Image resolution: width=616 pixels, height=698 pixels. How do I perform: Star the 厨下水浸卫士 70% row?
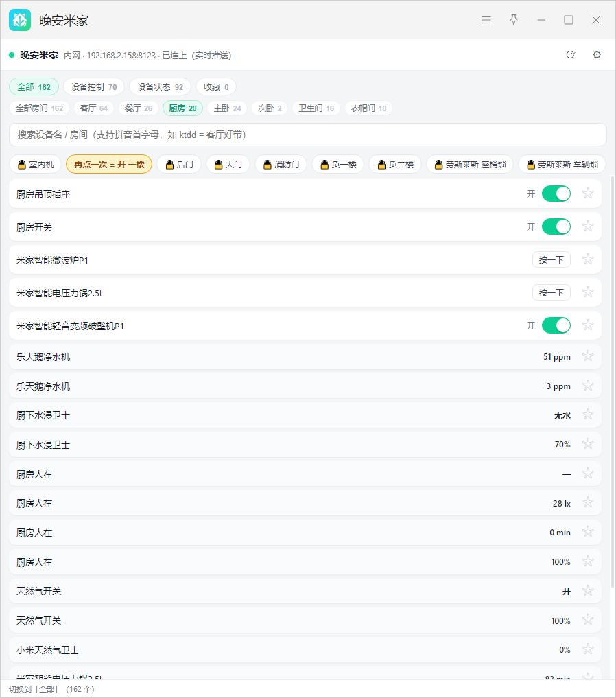(x=588, y=444)
